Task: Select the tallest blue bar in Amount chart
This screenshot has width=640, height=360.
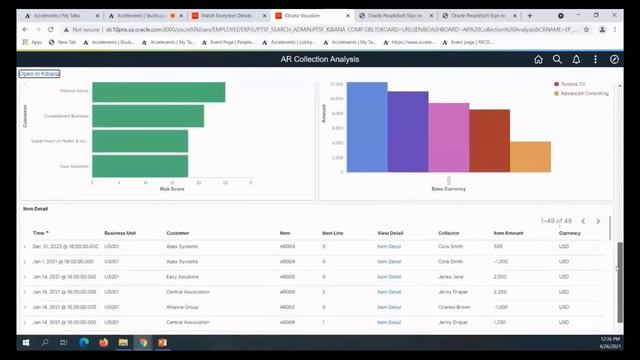Action: coord(367,127)
